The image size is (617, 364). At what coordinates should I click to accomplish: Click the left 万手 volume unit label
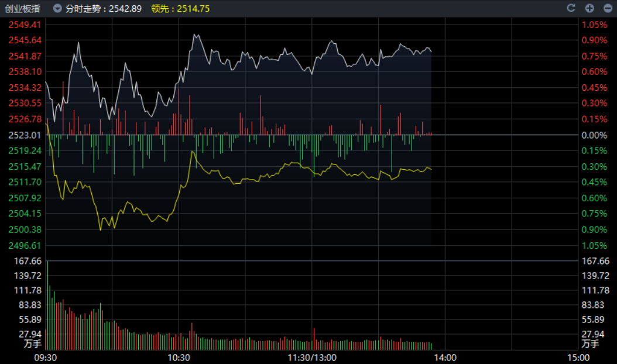pos(33,344)
